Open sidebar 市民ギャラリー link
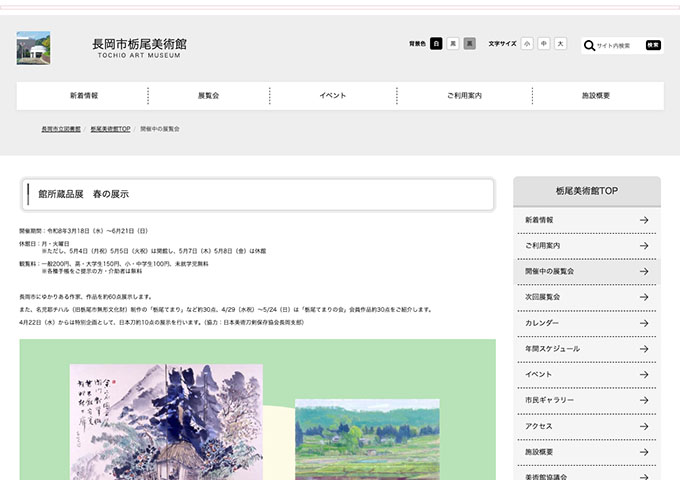 click(587, 400)
